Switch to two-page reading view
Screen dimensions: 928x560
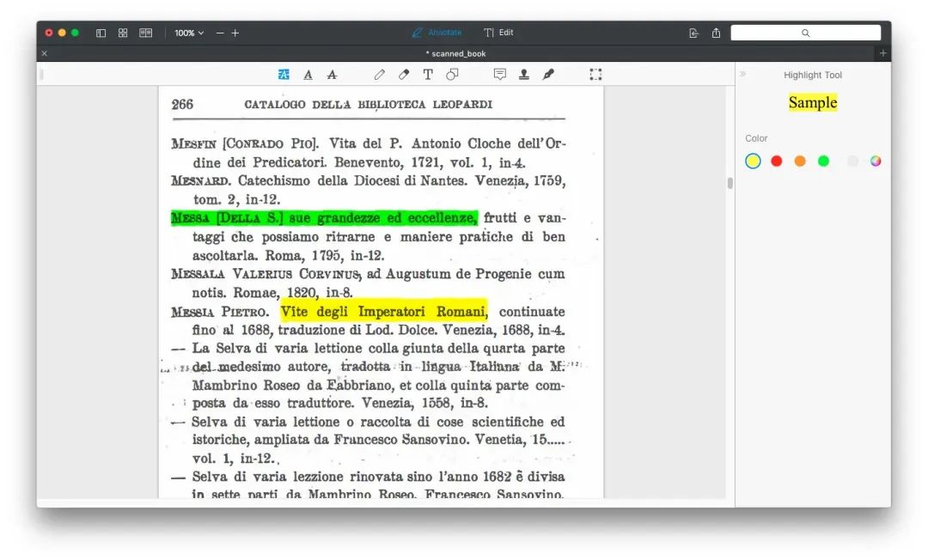145,33
